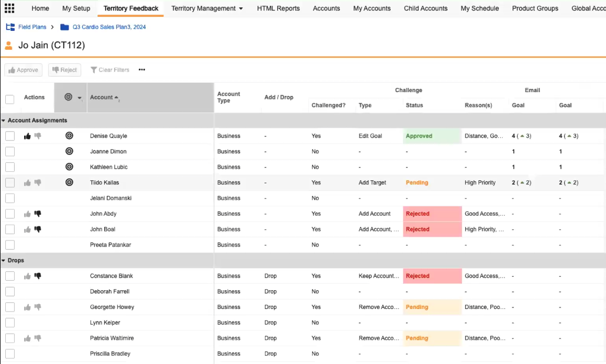Open the app launcher grid icon
Image resolution: width=606 pixels, height=364 pixels.
pyautogui.click(x=9, y=8)
